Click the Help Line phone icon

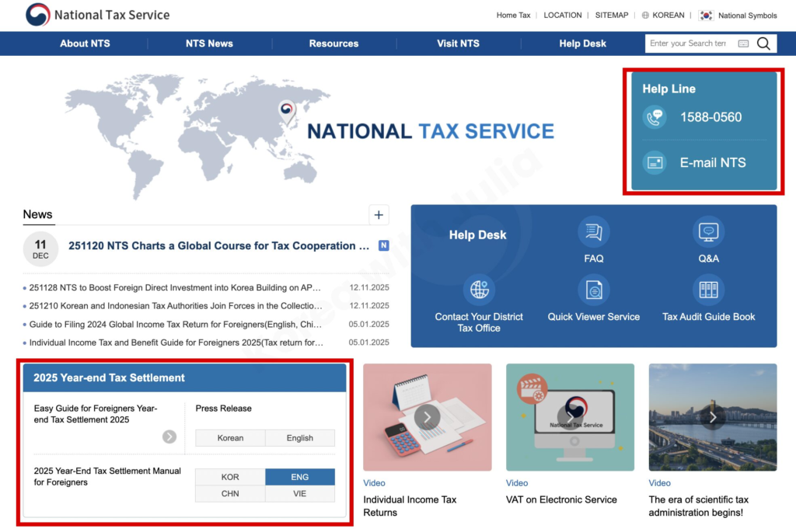click(655, 117)
